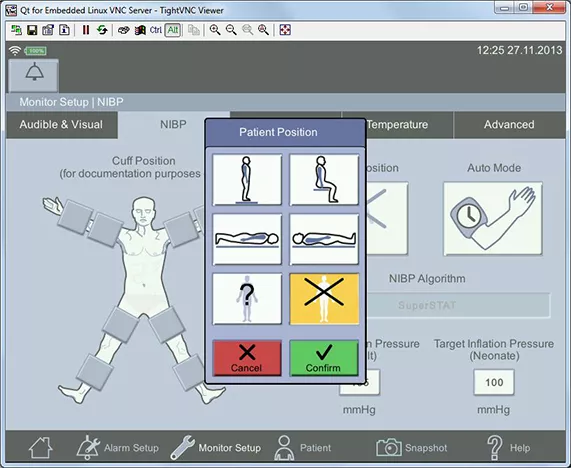The image size is (571, 468).
Task: Open the Temperature tab
Action: point(398,125)
